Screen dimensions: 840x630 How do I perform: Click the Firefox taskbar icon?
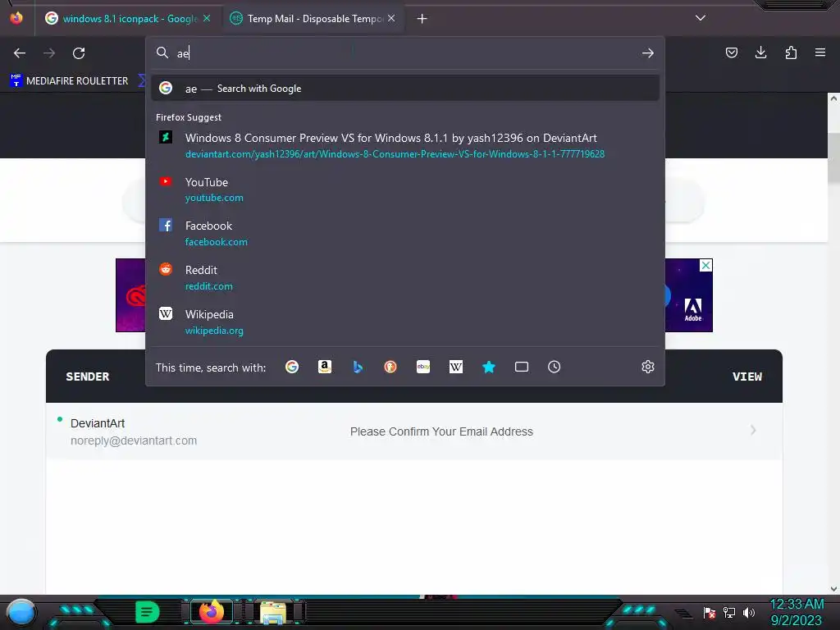tap(211, 612)
